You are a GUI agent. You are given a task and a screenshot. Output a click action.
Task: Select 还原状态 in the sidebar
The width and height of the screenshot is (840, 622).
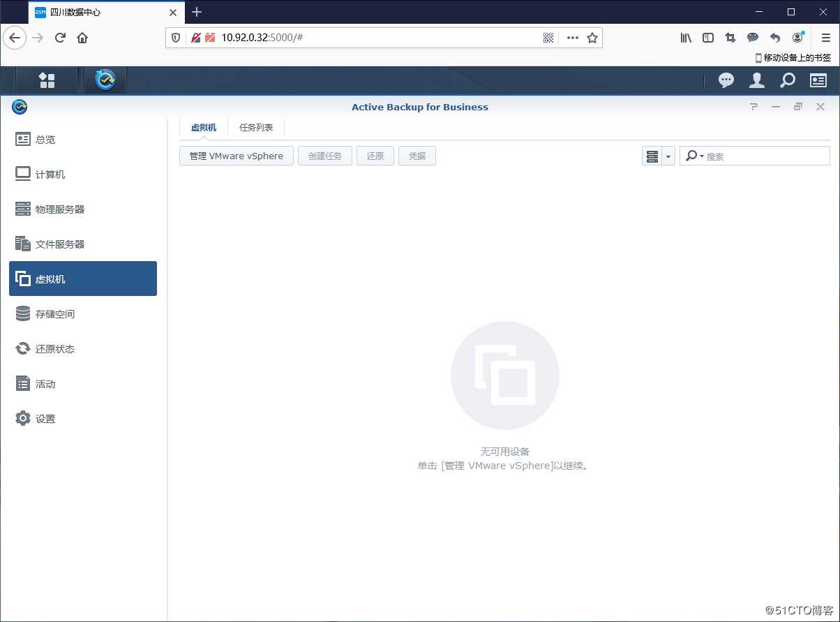click(83, 348)
